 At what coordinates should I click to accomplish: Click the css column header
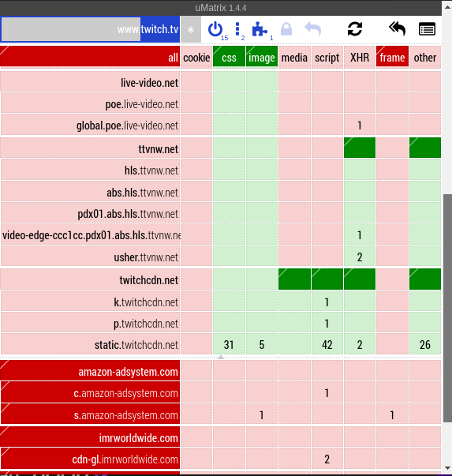[x=229, y=57]
